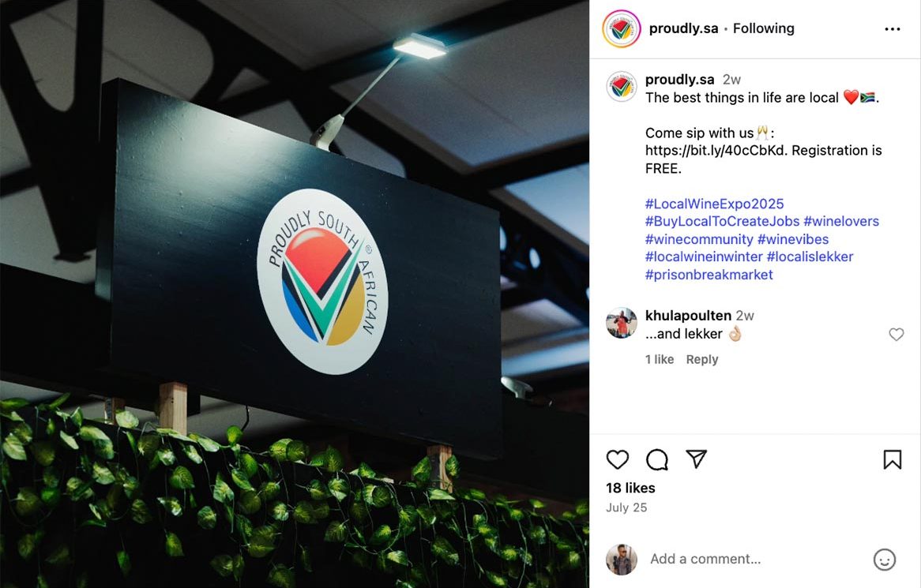
Task: Like khulapoulten's comment heart
Action: (x=896, y=334)
